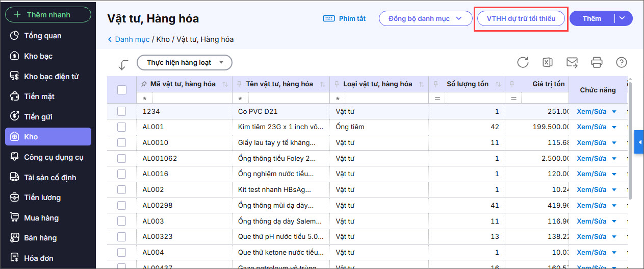The height and width of the screenshot is (269, 644).
Task: Click the printer icon
Action: 597,62
